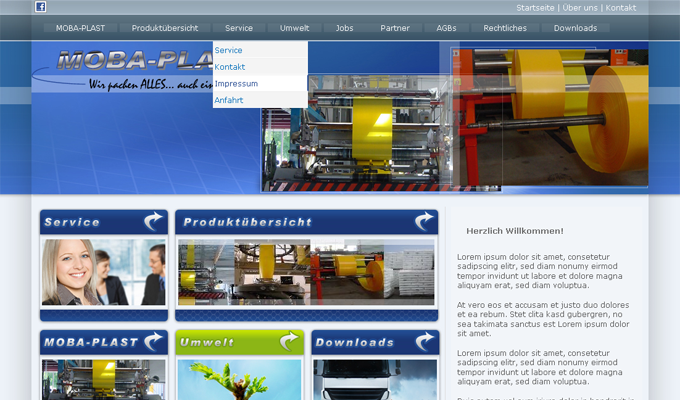Go to the Jobs menu item
The height and width of the screenshot is (400, 680).
tap(344, 28)
